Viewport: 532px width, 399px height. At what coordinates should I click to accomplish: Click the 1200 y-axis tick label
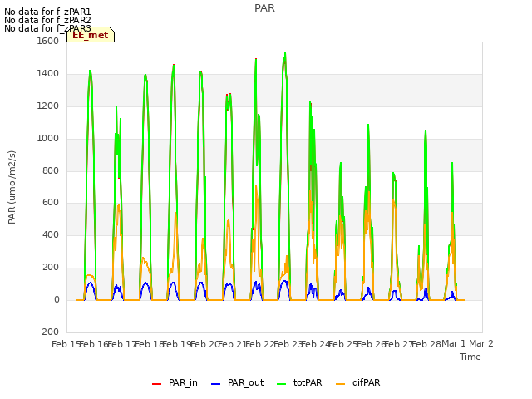[48, 106]
